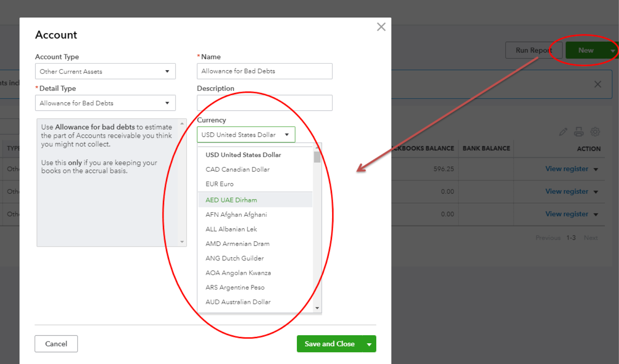Screen dimensions: 619x364
Task: Click the printer icon to print the account list
Action: [x=579, y=131]
